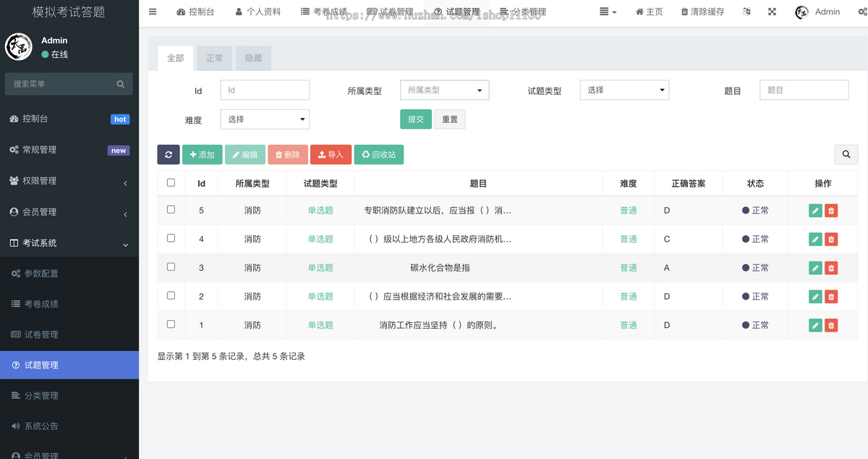Click the 编辑 toolbar button
The height and width of the screenshot is (459, 868).
(245, 154)
